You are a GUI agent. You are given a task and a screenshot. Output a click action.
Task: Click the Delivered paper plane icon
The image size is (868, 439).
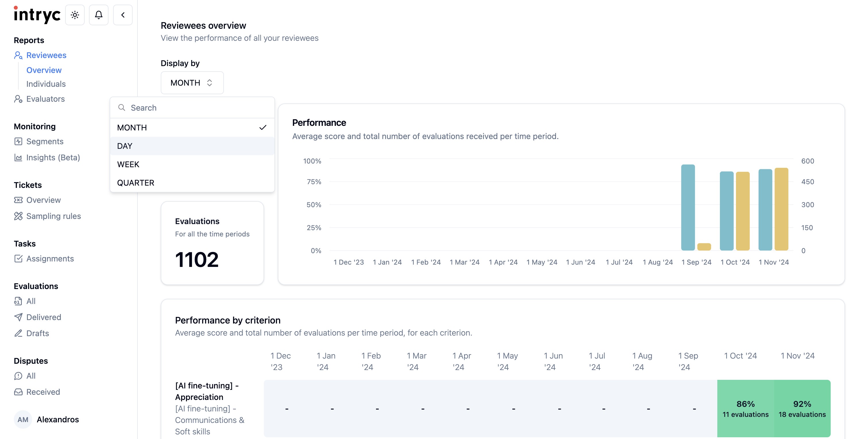point(18,317)
